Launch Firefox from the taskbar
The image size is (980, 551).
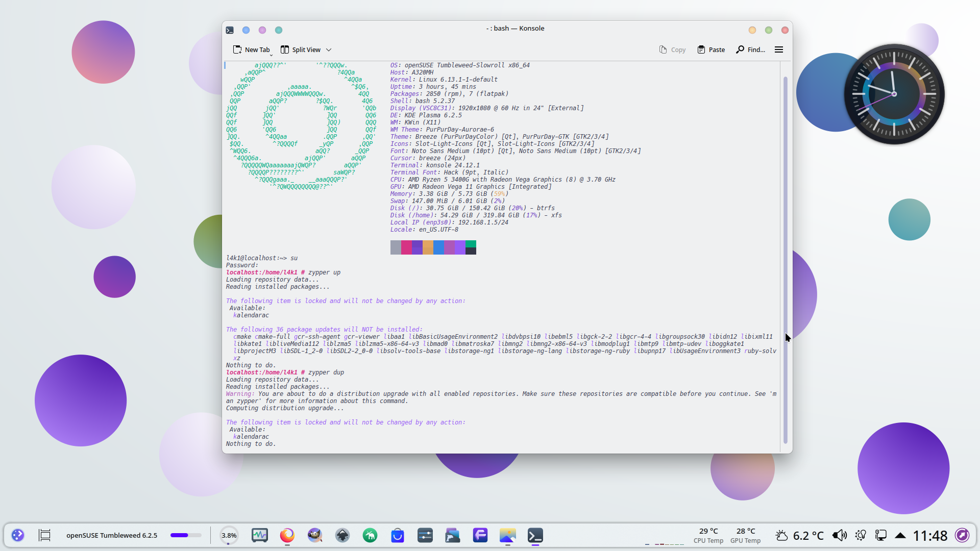[287, 535]
